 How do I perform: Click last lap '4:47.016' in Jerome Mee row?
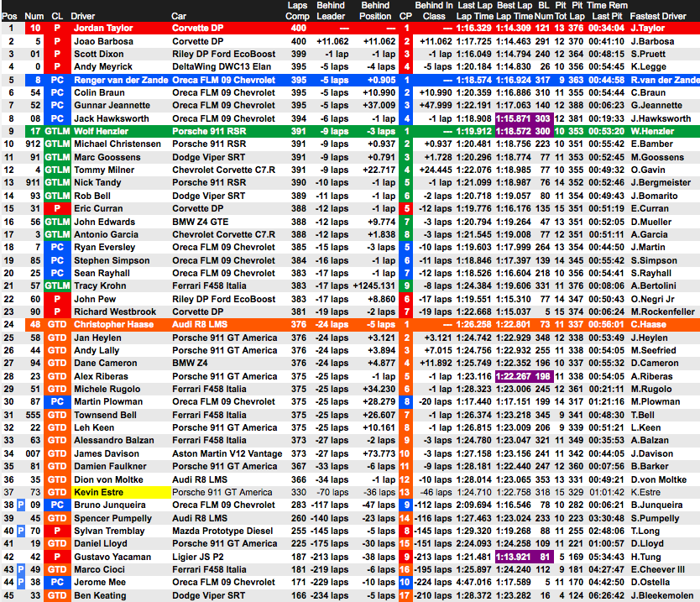473,583
